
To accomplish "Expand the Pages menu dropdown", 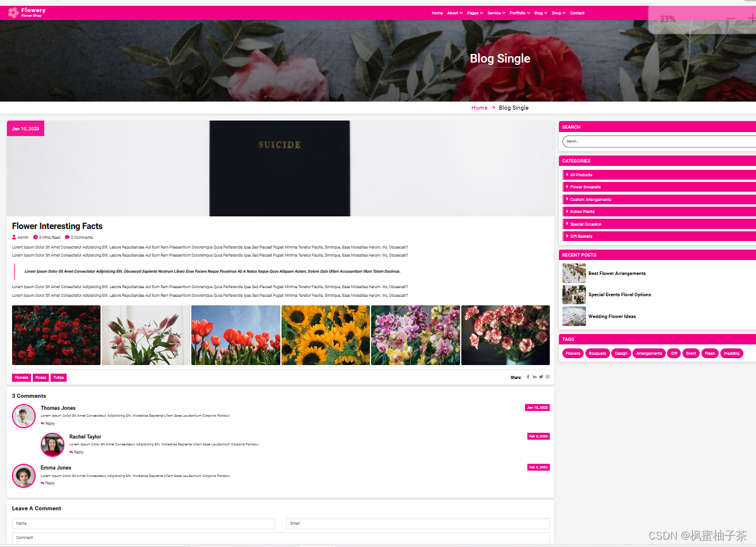I will 475,13.
